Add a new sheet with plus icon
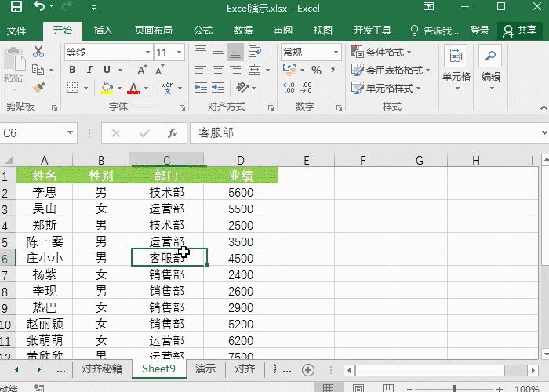This screenshot has width=549, height=392. pyautogui.click(x=308, y=369)
